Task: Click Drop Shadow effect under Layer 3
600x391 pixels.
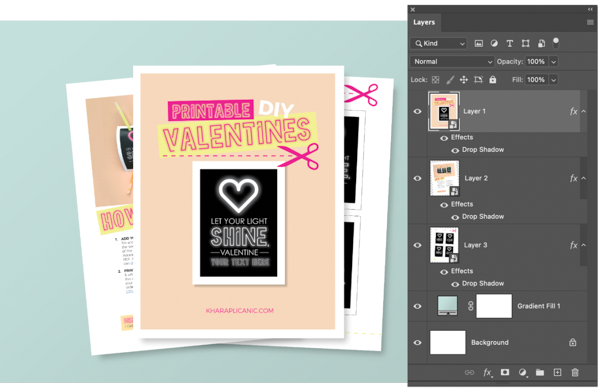Action: 483,283
